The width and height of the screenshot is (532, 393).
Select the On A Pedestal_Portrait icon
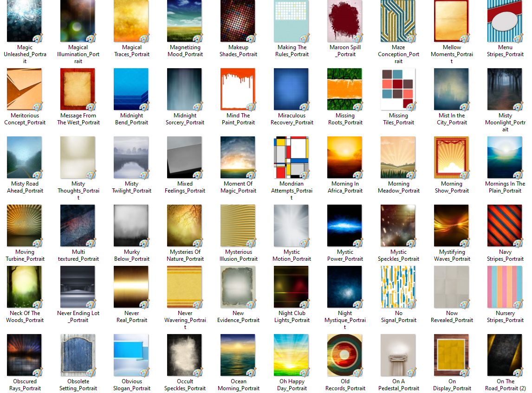pyautogui.click(x=398, y=355)
